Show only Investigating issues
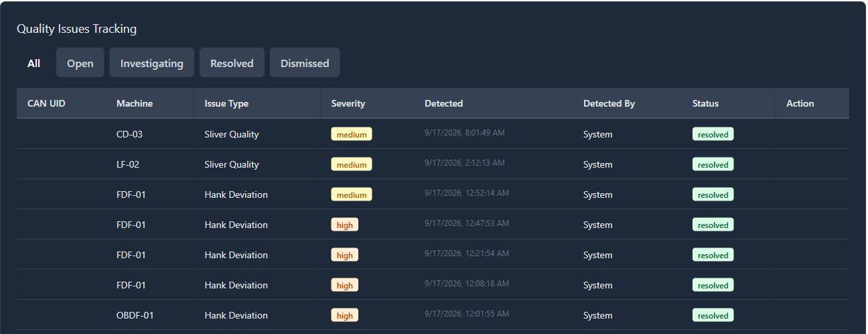Screen dimensions: 868x334 pos(152,63)
